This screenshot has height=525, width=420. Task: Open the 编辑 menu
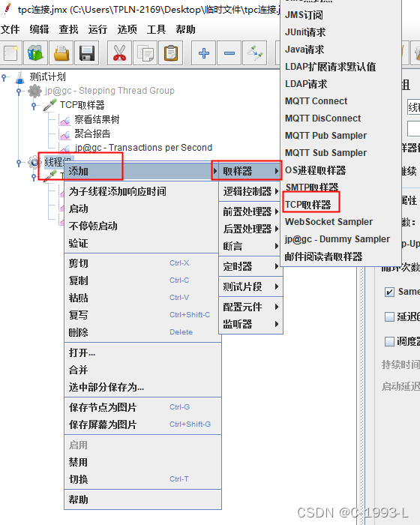click(x=39, y=29)
